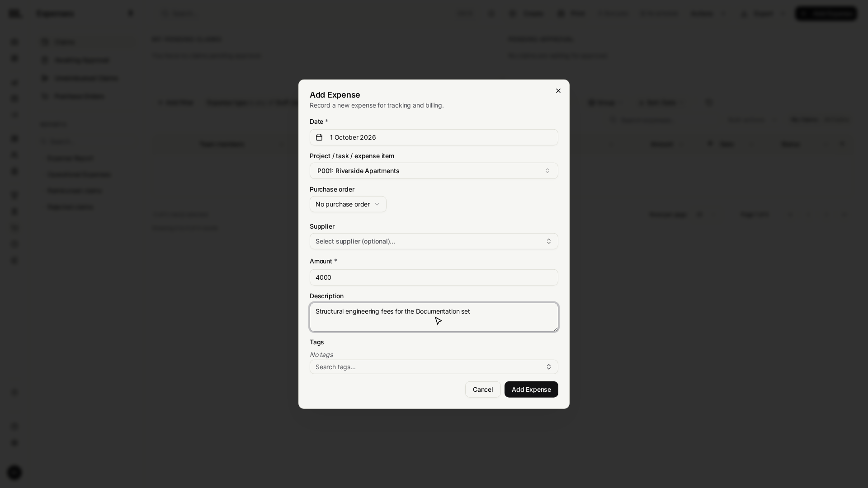Click the supplier field sort chevrons icon

click(549, 241)
